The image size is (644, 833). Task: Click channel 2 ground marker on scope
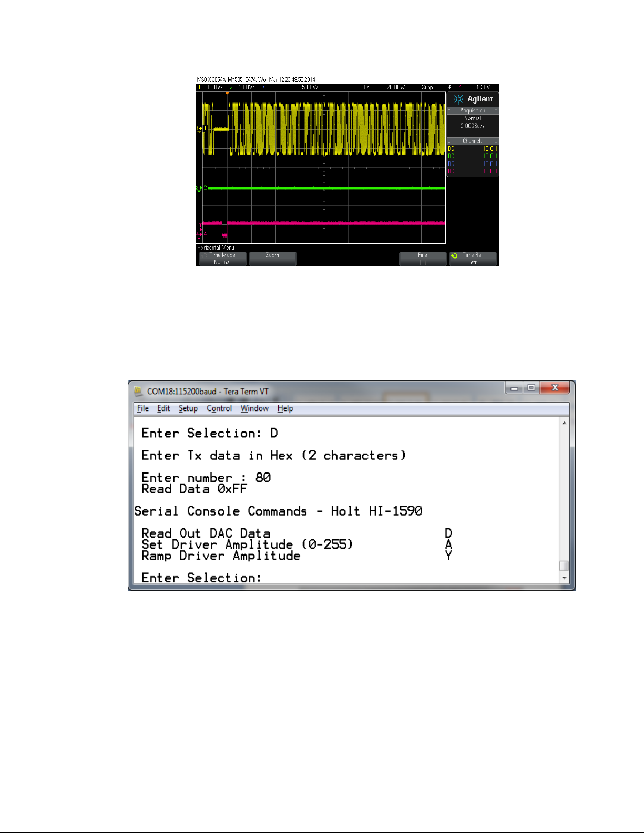pos(200,188)
